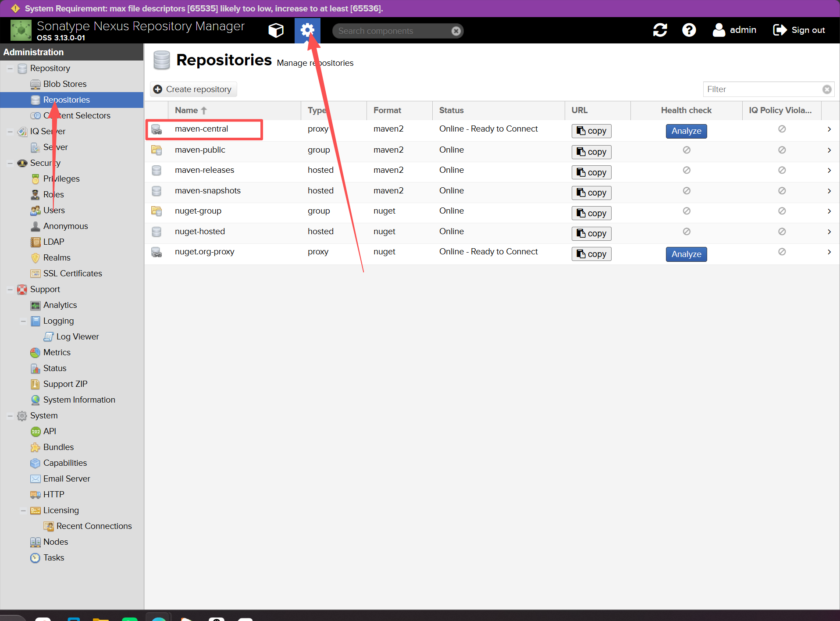Sort by the Status column header
The width and height of the screenshot is (840, 621).
498,111
